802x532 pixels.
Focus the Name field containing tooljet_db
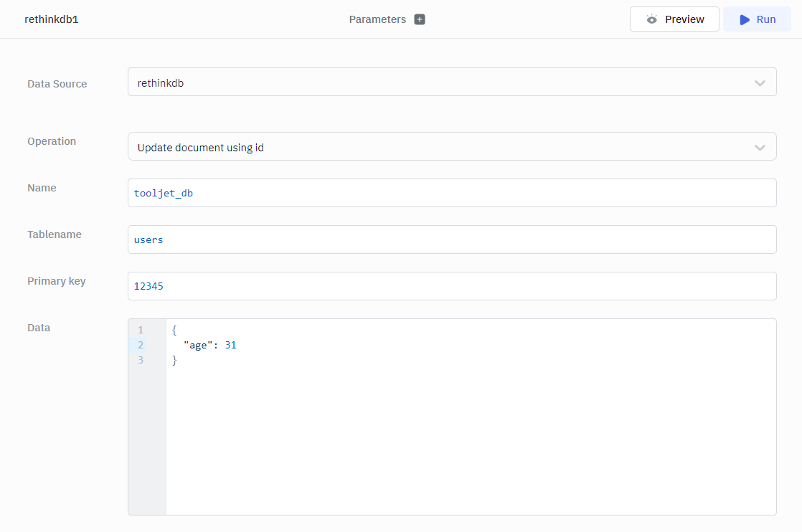pos(452,193)
